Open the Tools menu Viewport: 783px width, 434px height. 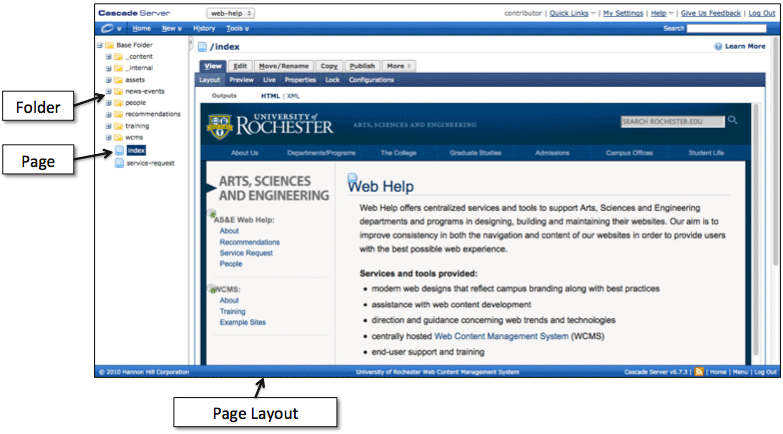click(x=238, y=28)
